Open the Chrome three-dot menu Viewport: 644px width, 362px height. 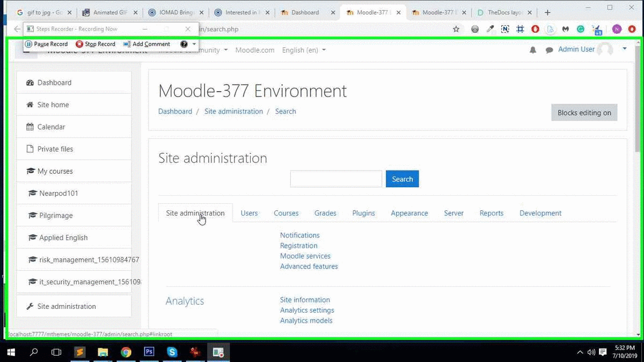pos(632,29)
